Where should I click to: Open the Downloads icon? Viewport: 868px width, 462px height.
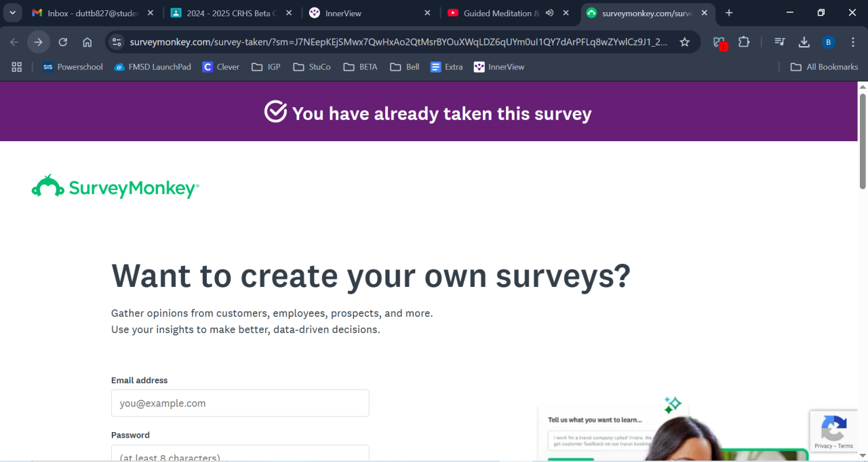(804, 42)
